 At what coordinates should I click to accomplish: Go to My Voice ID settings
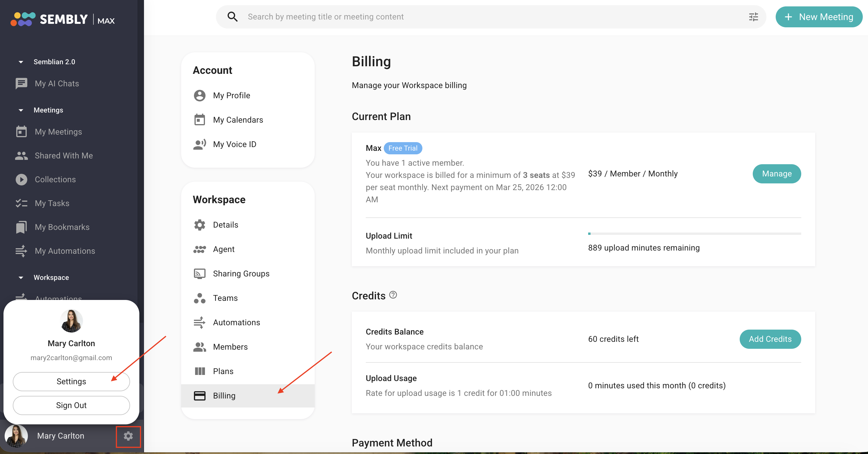coord(235,144)
